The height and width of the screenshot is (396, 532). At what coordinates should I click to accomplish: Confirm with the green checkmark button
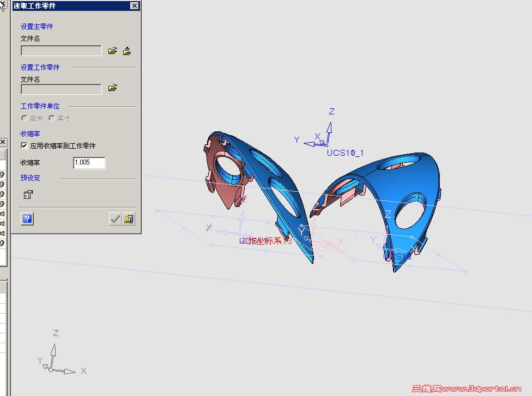[115, 218]
